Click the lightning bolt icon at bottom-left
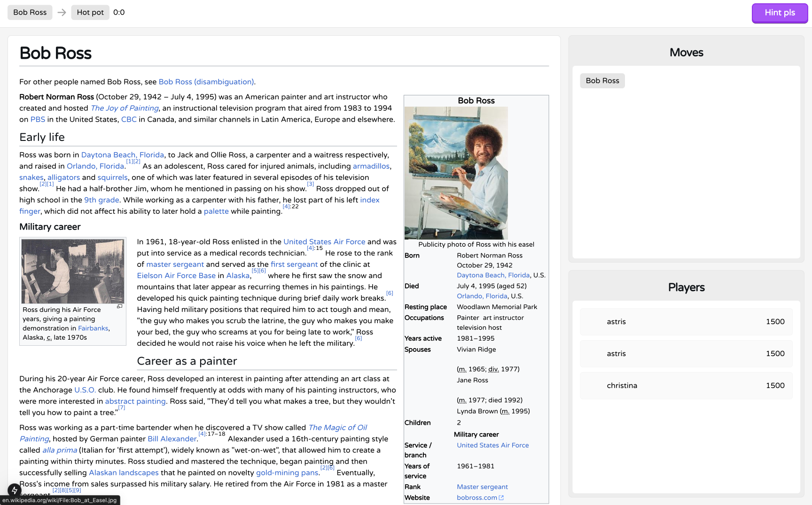812x505 pixels. coord(15,490)
